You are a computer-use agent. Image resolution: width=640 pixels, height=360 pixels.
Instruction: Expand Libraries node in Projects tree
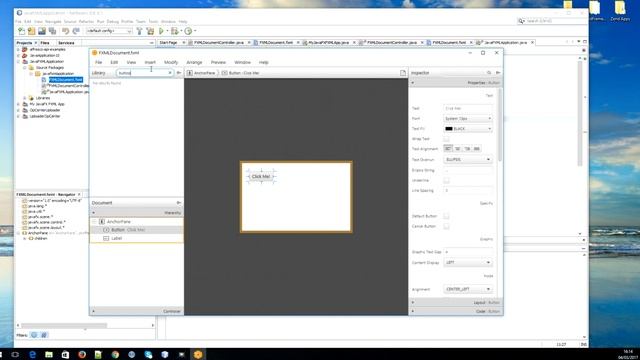pyautogui.click(x=24, y=98)
